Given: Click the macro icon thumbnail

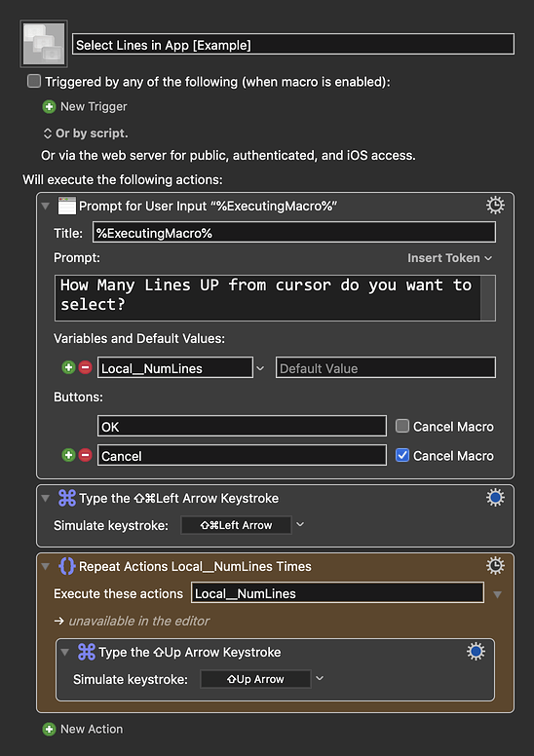Looking at the screenshot, I should [44, 44].
